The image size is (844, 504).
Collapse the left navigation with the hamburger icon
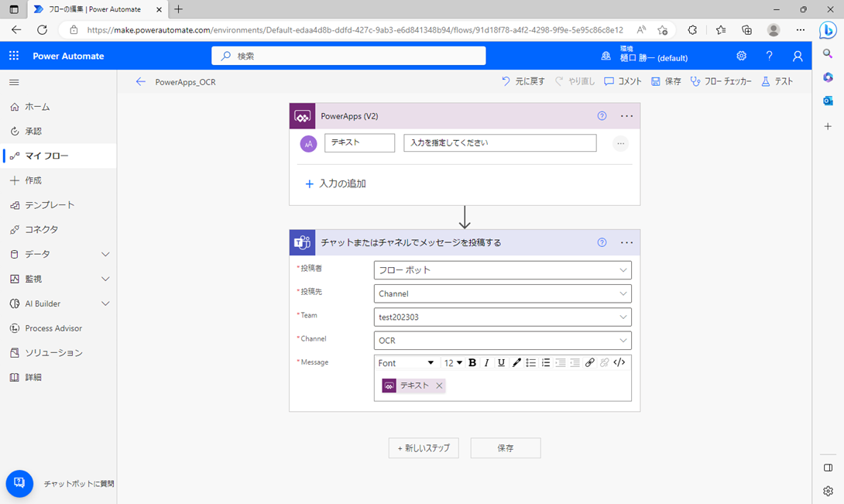[x=14, y=82]
